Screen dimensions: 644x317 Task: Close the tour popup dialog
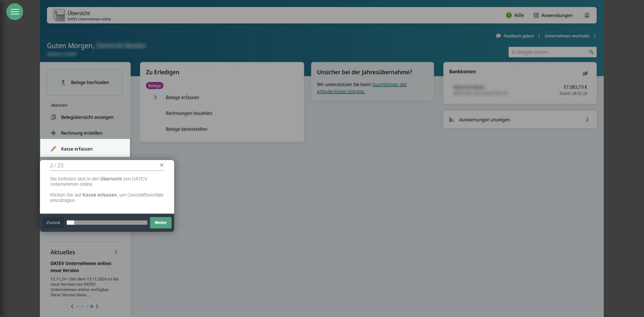click(x=162, y=165)
